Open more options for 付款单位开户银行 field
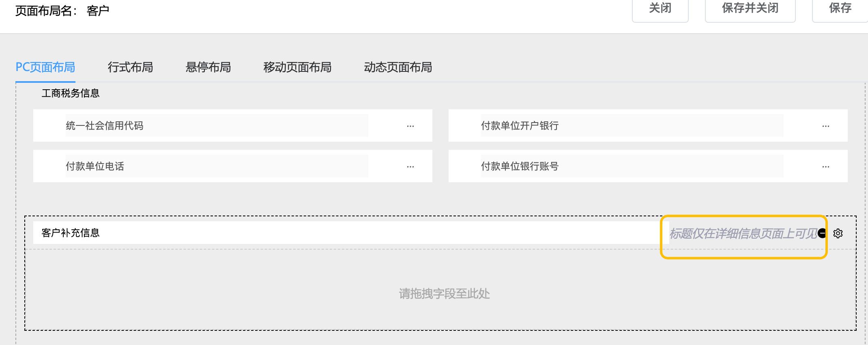This screenshot has width=868, height=345. [825, 126]
